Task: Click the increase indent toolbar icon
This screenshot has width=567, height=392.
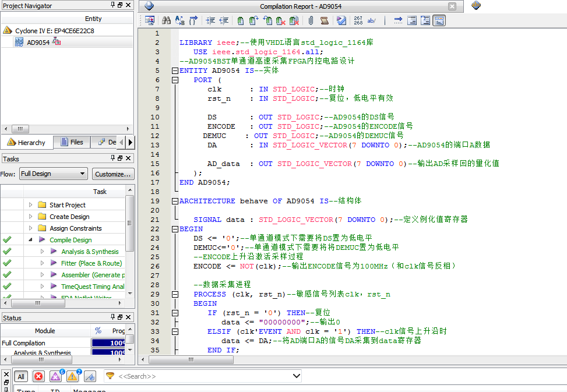Action: (210, 21)
